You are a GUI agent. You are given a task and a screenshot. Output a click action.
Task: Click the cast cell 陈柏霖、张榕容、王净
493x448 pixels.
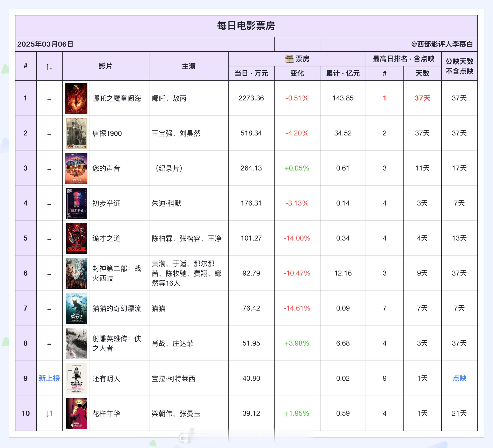[x=187, y=238]
